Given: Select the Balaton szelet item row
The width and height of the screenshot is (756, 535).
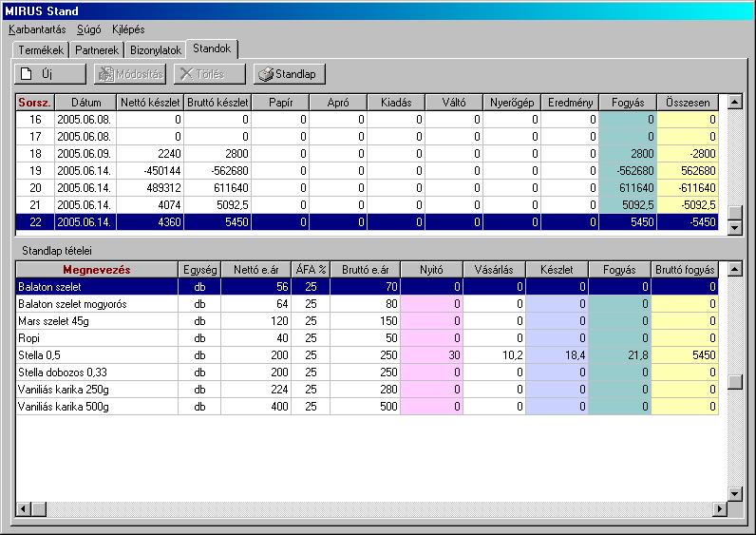Looking at the screenshot, I should click(x=367, y=287).
